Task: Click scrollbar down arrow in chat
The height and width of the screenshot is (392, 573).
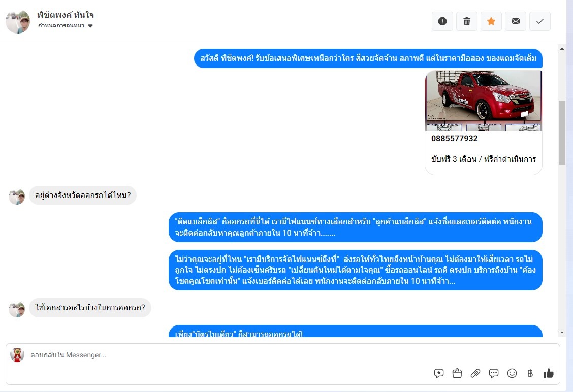Action: 562,333
